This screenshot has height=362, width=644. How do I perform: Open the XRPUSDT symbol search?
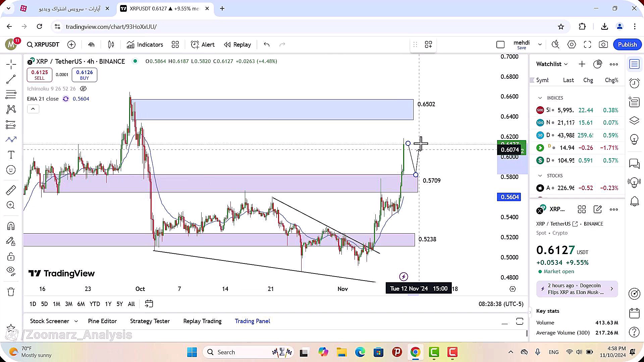(43, 45)
